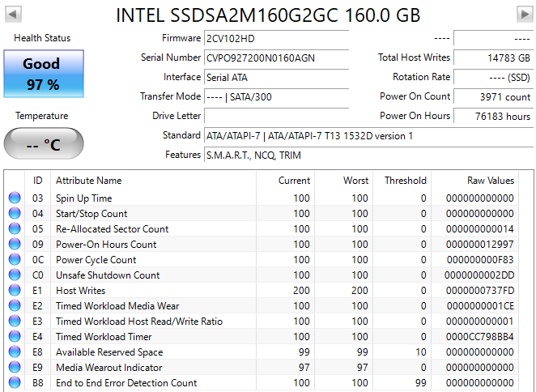This screenshot has width=536, height=392.
Task: Click the Features field S.M.A.R.T., NCQ, TRIM
Action: (368, 156)
